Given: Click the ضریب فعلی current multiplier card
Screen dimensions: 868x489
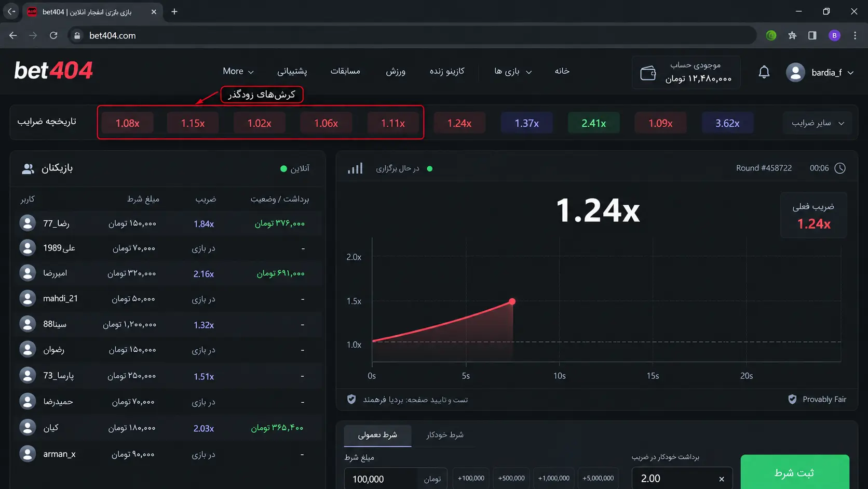Looking at the screenshot, I should point(813,215).
